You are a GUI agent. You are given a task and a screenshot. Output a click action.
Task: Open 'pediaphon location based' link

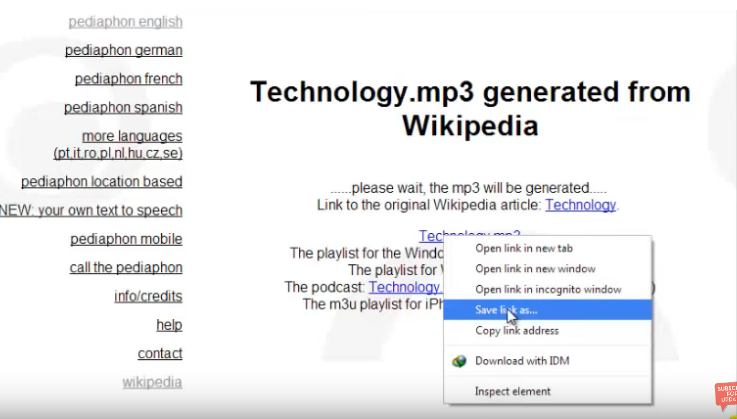pos(101,182)
